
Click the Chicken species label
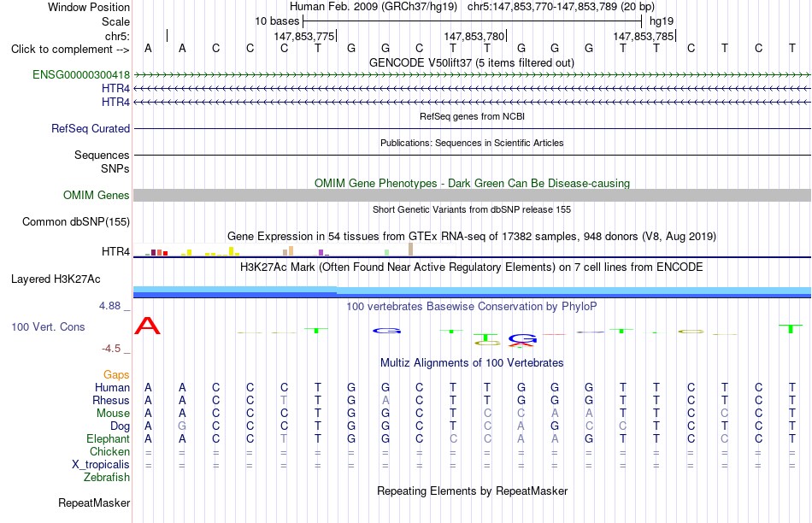click(109, 452)
